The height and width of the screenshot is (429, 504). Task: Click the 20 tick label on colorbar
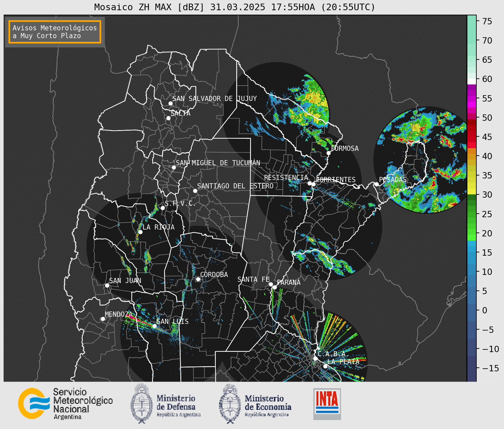point(487,233)
